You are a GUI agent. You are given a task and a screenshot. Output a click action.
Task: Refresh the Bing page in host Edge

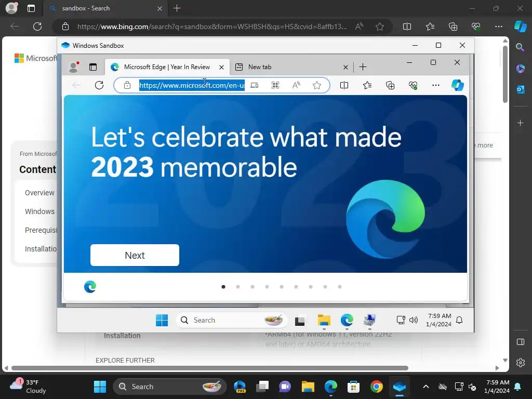[37, 26]
